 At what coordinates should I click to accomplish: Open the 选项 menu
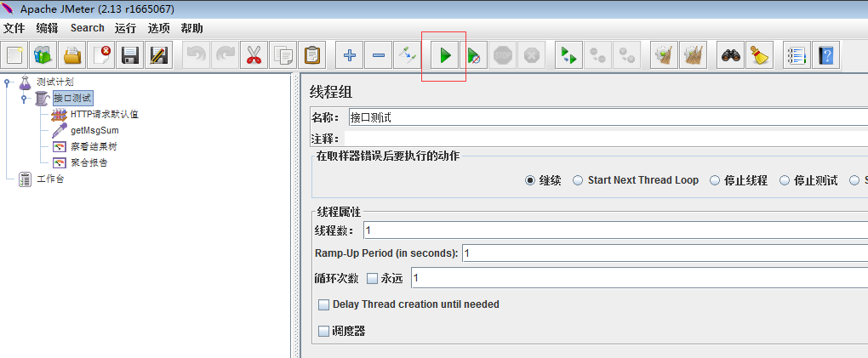[159, 28]
